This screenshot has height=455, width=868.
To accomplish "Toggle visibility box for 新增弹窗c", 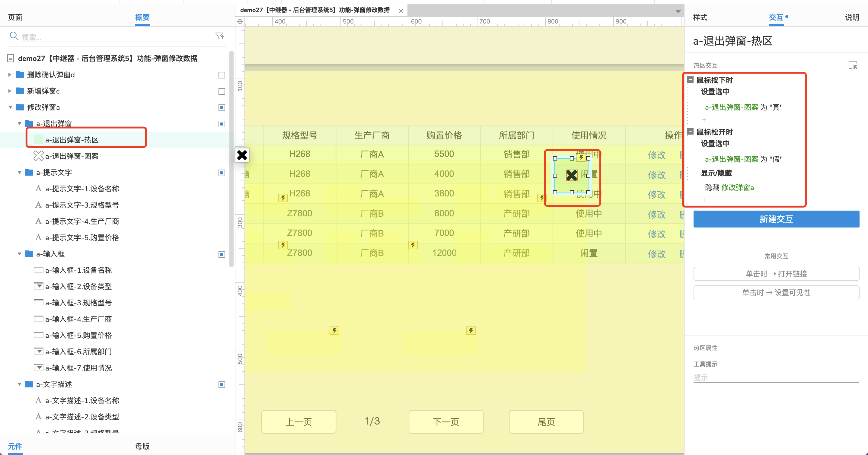I will point(222,91).
